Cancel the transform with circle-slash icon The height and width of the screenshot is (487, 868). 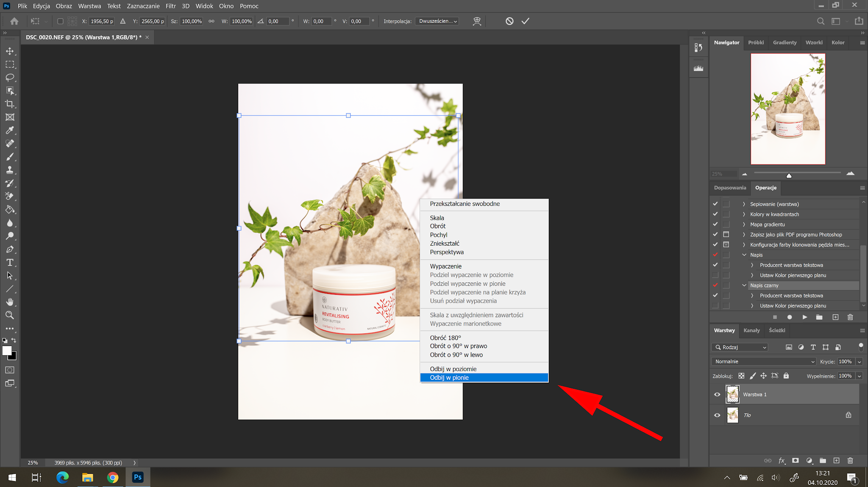click(509, 21)
